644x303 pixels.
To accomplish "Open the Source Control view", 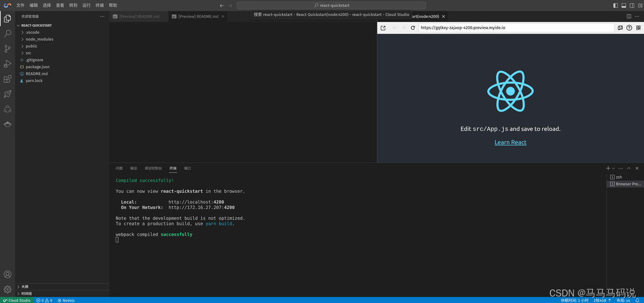I will point(8,49).
